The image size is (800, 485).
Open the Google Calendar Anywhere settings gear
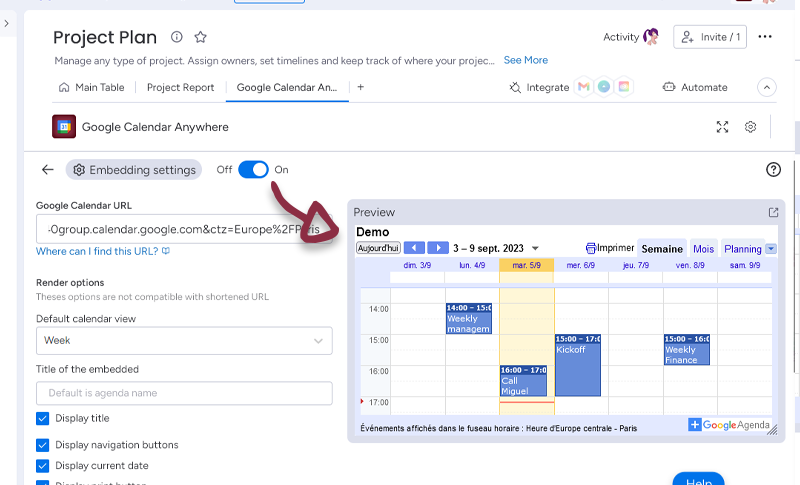750,127
